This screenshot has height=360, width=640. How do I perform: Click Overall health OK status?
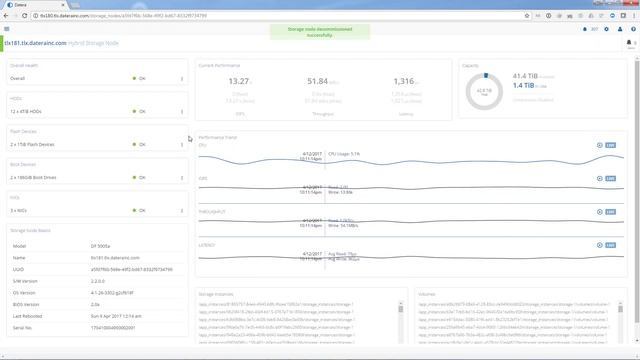pyautogui.click(x=139, y=78)
